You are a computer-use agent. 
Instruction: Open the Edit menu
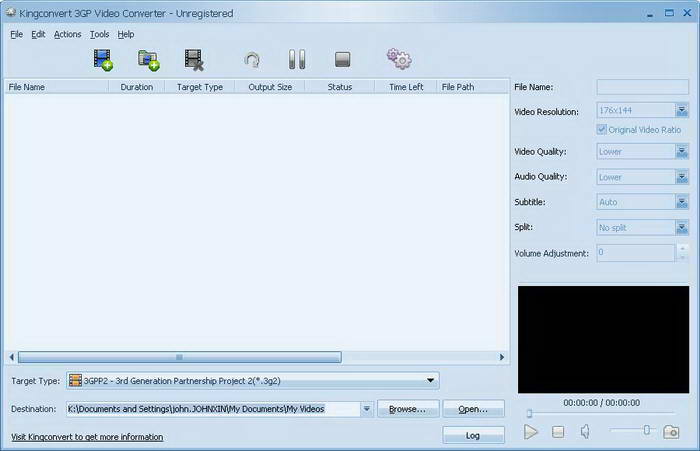(38, 34)
